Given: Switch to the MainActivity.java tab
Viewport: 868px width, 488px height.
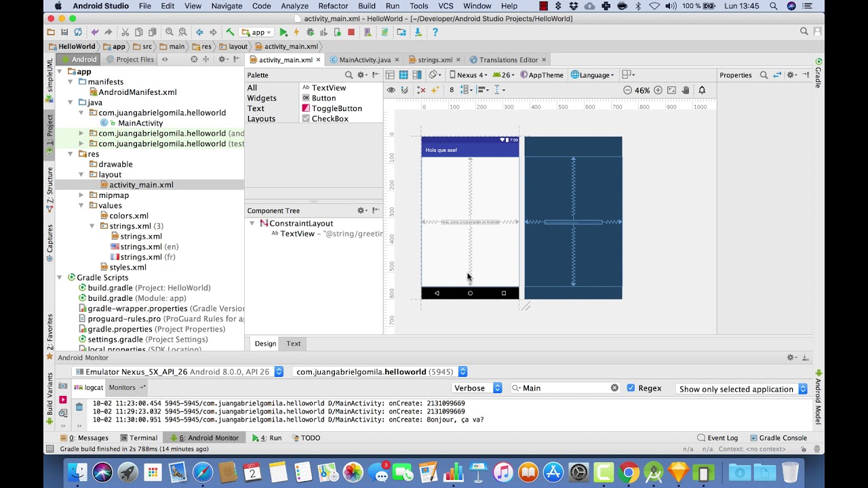Looking at the screenshot, I should 364,60.
